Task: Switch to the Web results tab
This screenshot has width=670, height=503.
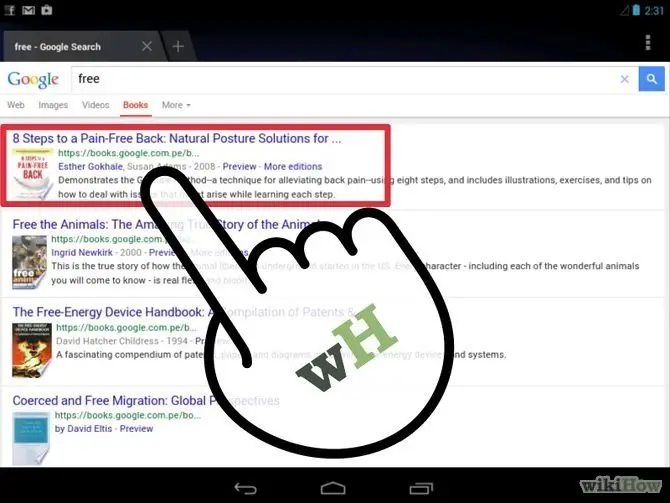Action: coord(16,105)
